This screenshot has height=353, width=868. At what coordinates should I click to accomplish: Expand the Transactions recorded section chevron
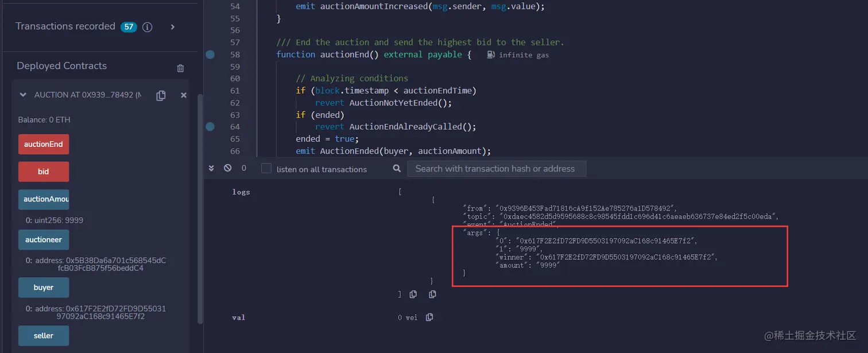pyautogui.click(x=172, y=27)
